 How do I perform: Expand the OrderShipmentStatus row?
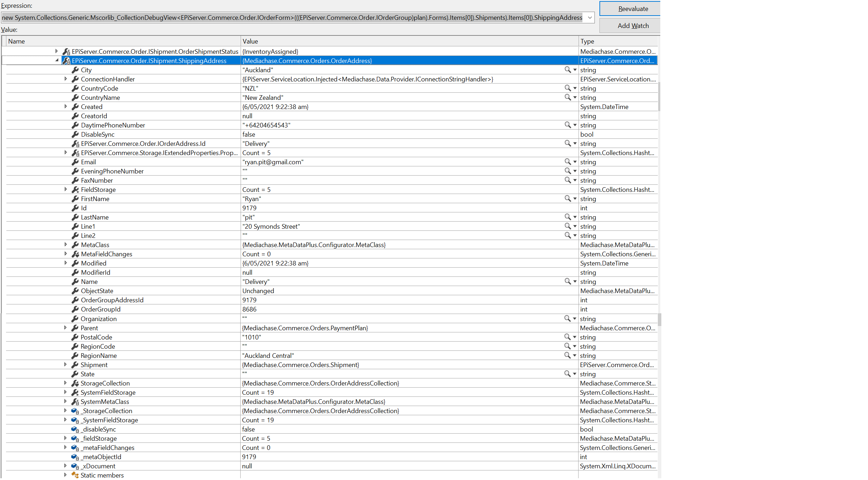(56, 51)
